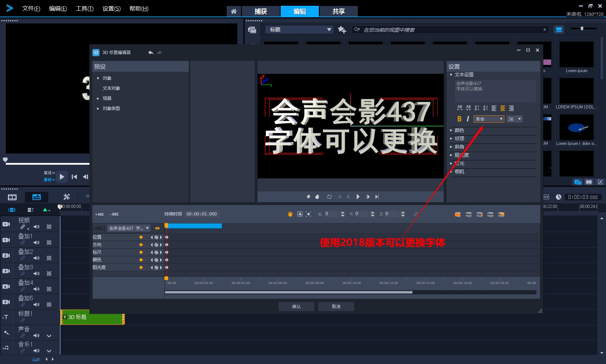Click the 3D editor timeline horizontal scrollbar
The image size is (606, 364).
pyautogui.click(x=289, y=292)
